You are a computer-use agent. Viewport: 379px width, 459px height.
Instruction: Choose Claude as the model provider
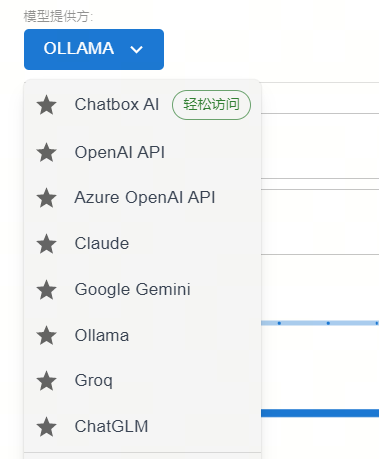click(143, 244)
